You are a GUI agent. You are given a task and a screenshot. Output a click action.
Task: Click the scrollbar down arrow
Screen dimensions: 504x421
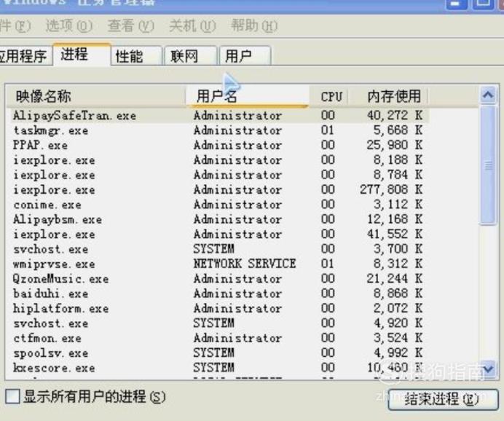488,369
